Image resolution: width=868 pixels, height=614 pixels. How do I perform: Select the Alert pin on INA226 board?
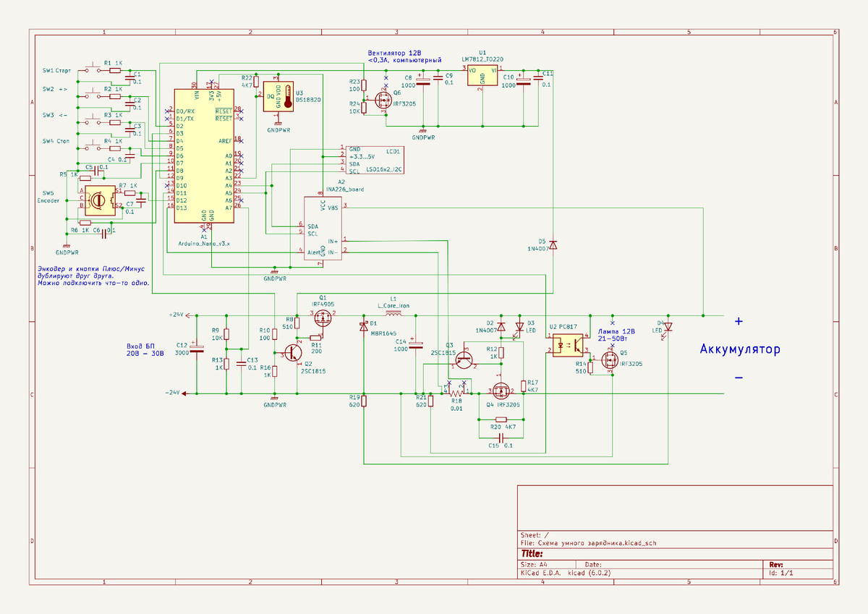pyautogui.click(x=314, y=252)
